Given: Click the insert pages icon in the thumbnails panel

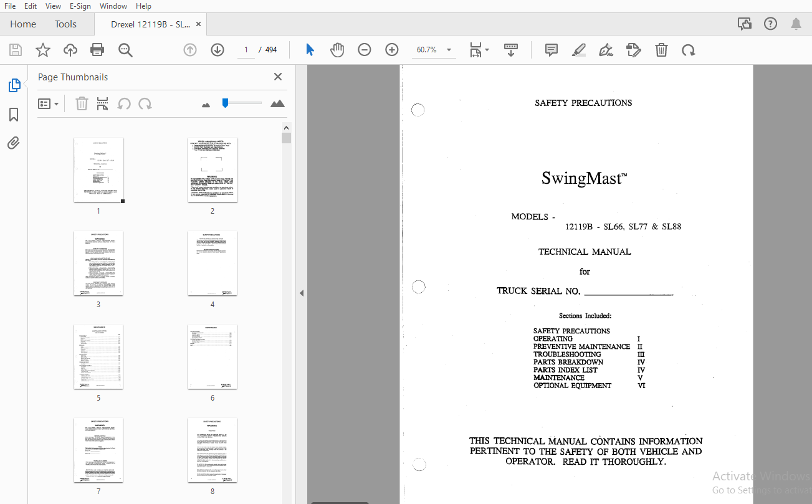Looking at the screenshot, I should click(x=103, y=104).
